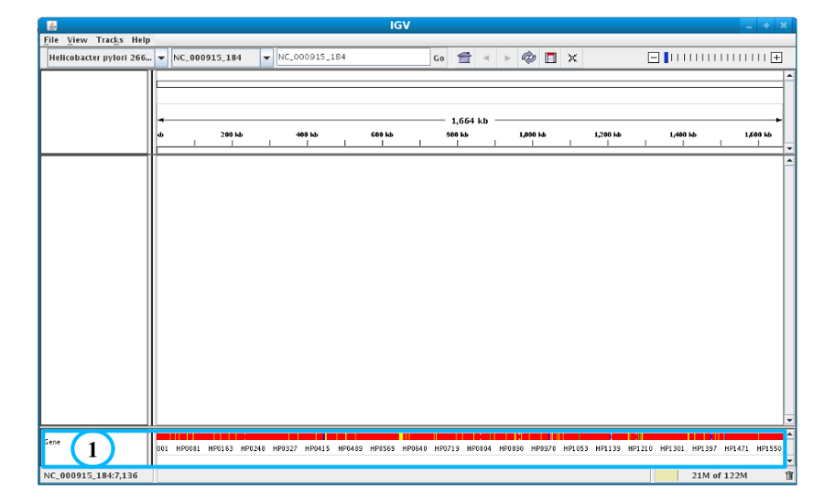Click the locus search input field
824x504 pixels.
click(x=353, y=58)
